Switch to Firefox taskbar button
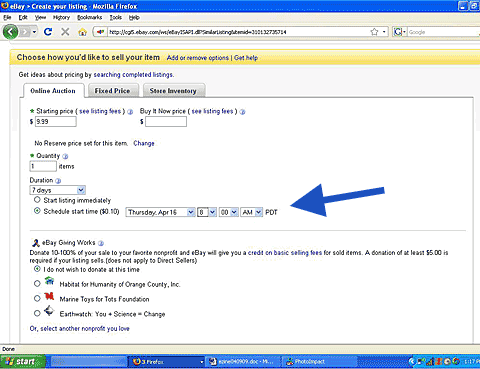 click(x=167, y=362)
